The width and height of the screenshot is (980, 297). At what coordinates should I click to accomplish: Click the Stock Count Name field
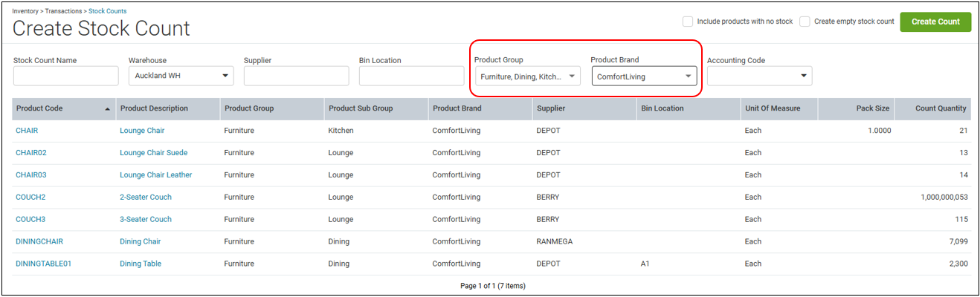click(x=66, y=76)
